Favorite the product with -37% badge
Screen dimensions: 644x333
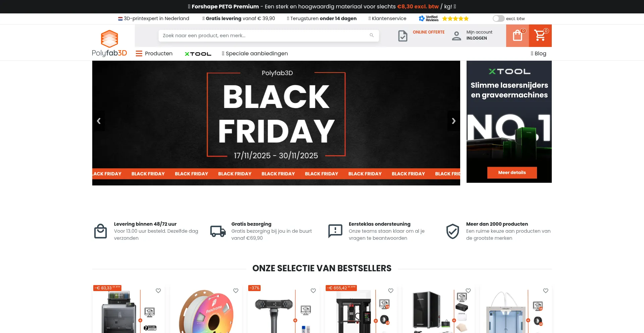click(x=313, y=291)
